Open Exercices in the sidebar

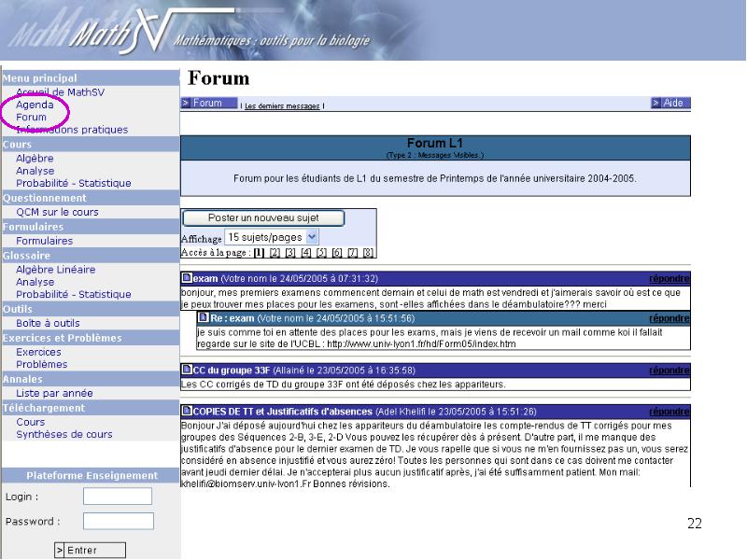tap(38, 352)
